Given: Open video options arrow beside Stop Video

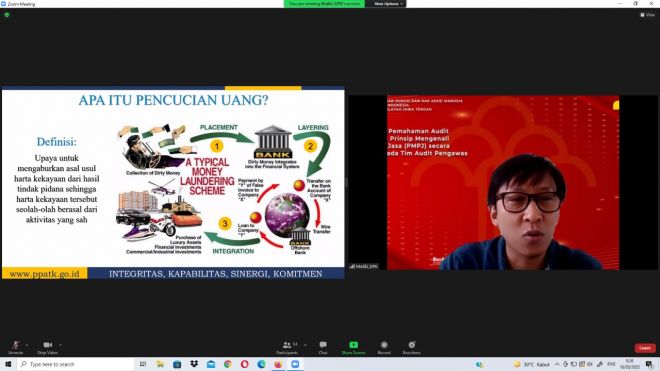Looking at the screenshot, I should click(60, 345).
